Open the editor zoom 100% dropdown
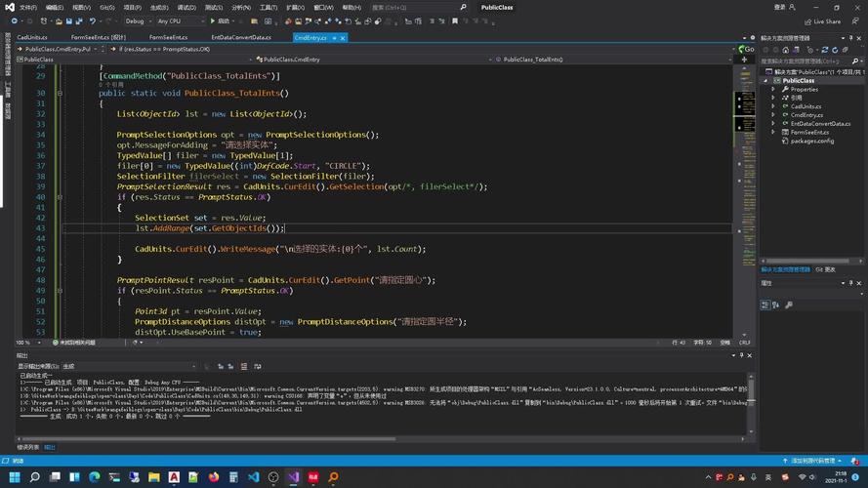 pyautogui.click(x=28, y=343)
